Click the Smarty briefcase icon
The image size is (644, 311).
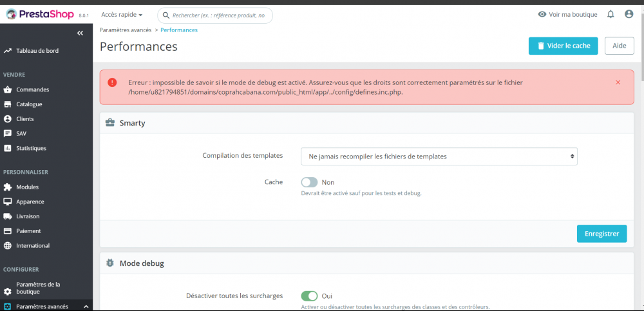(x=110, y=122)
